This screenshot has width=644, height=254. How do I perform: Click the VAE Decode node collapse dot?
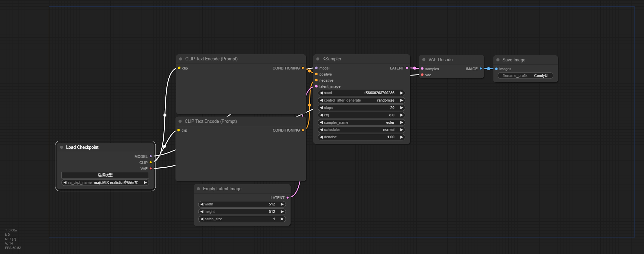(x=424, y=60)
